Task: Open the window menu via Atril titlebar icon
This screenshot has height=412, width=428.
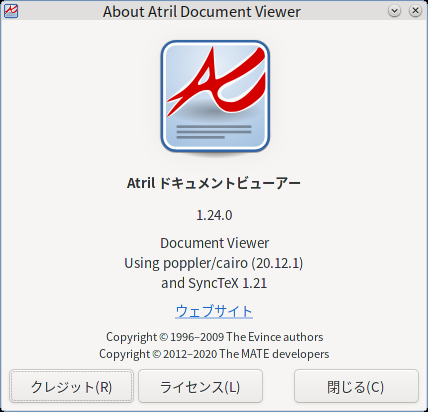Action: coord(11,11)
